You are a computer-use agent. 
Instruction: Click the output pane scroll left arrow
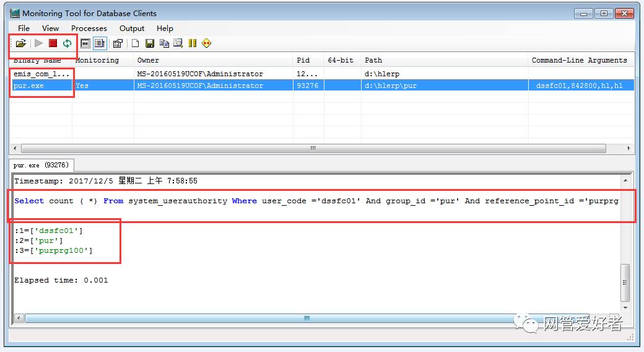19,318
